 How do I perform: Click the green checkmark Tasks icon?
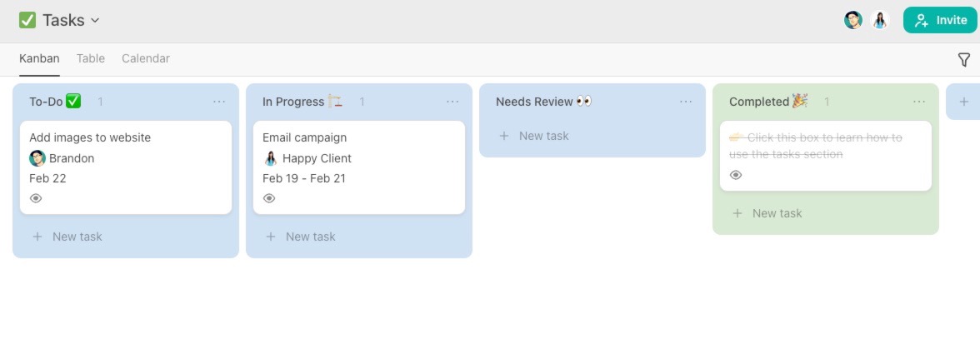coord(27,20)
